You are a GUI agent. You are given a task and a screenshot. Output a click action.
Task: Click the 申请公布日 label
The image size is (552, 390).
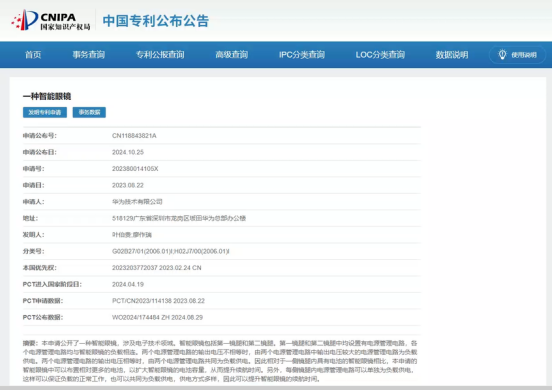[40, 152]
